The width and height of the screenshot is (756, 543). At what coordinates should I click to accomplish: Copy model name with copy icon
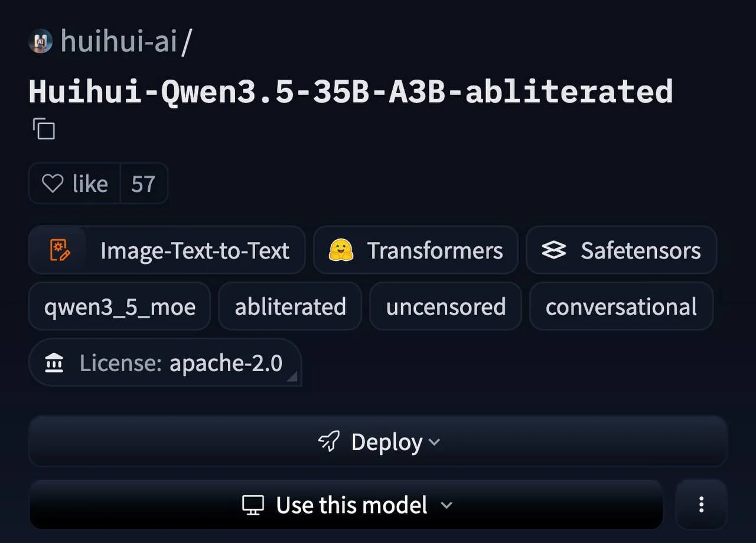pos(44,129)
